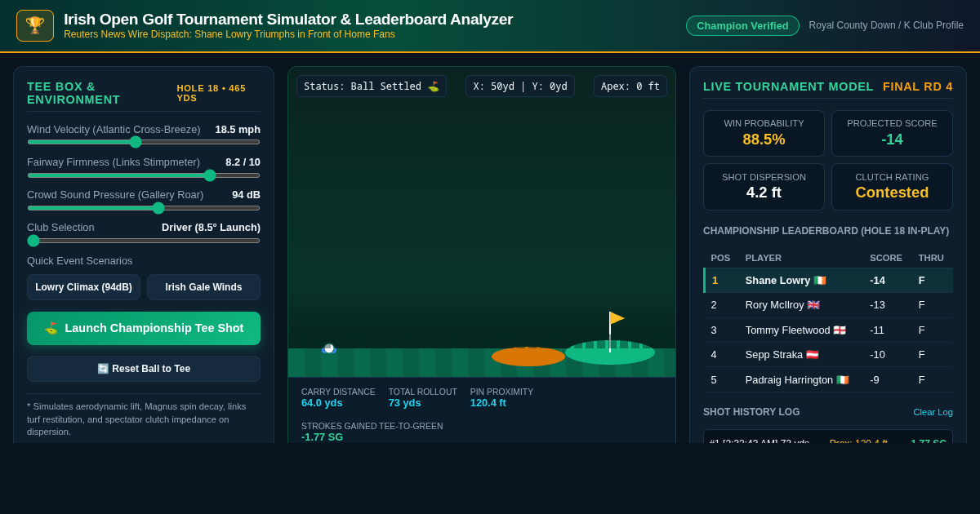Click the Reuters News Wire Dispatch subtitle
The width and height of the screenshot is (980, 514).
pyautogui.click(x=229, y=34)
